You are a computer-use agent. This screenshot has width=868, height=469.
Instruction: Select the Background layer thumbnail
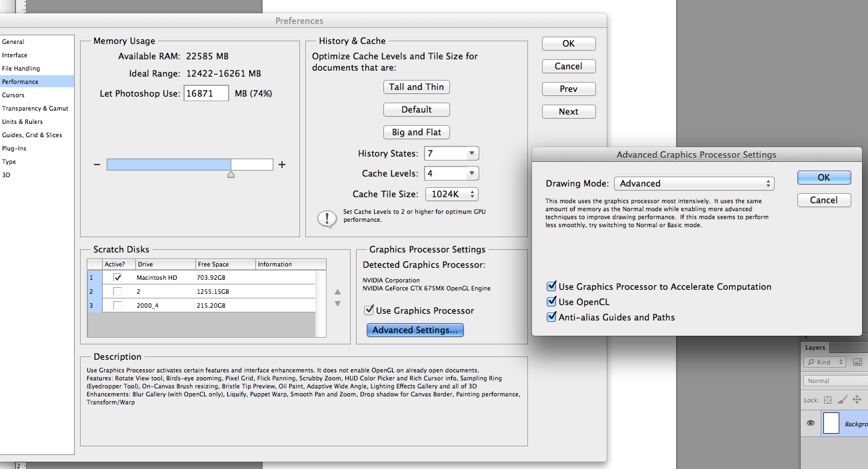(x=831, y=423)
